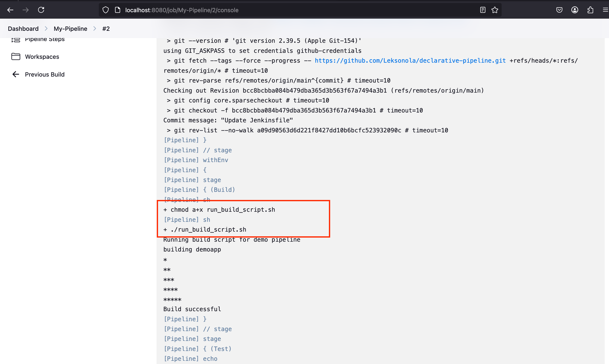Reload the page with the refresh icon
The width and height of the screenshot is (609, 364).
tap(41, 10)
